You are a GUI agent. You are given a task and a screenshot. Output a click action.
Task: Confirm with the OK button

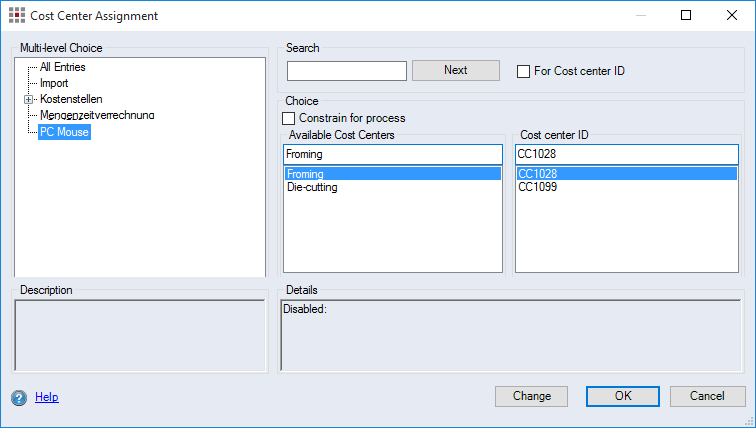pyautogui.click(x=623, y=396)
